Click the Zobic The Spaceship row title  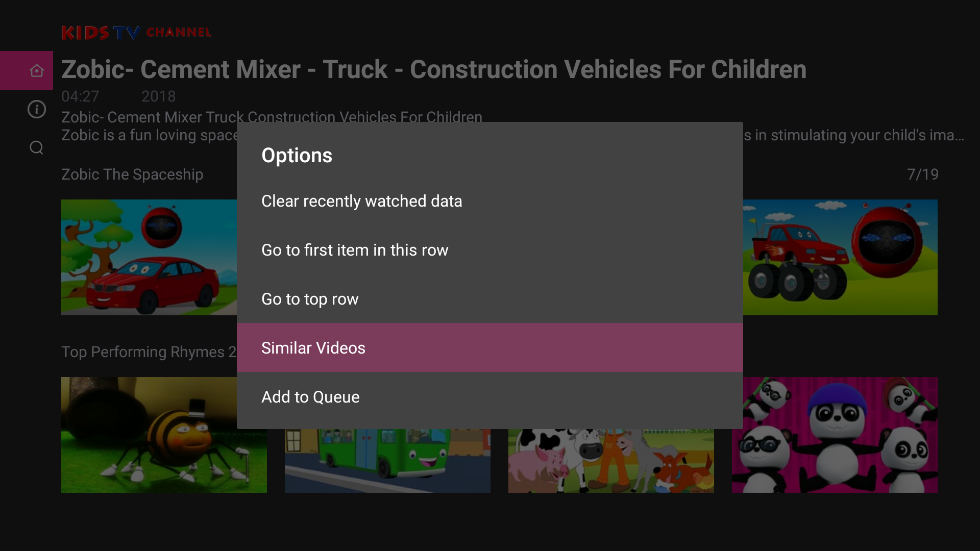(132, 174)
